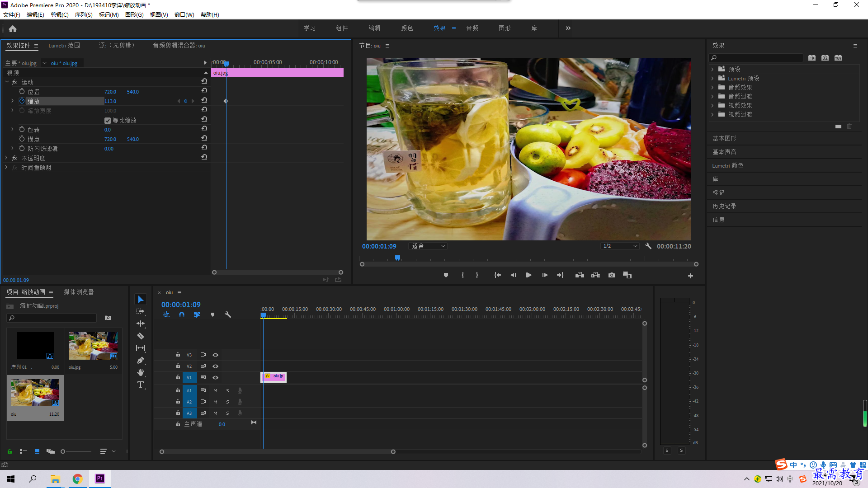Image resolution: width=868 pixels, height=488 pixels.
Task: Click the Extract button in program monitor
Action: pyautogui.click(x=595, y=275)
